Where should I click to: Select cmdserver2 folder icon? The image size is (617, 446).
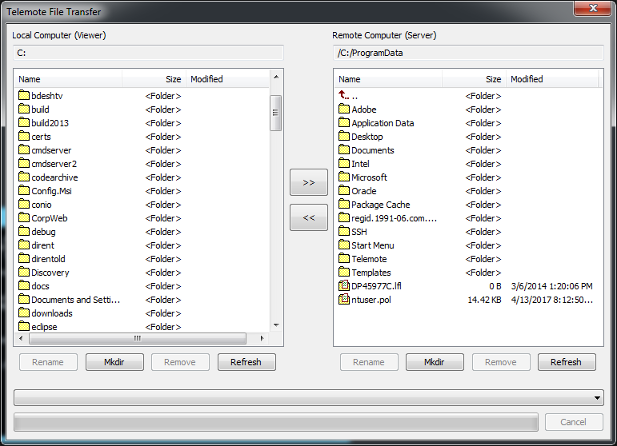(x=24, y=163)
